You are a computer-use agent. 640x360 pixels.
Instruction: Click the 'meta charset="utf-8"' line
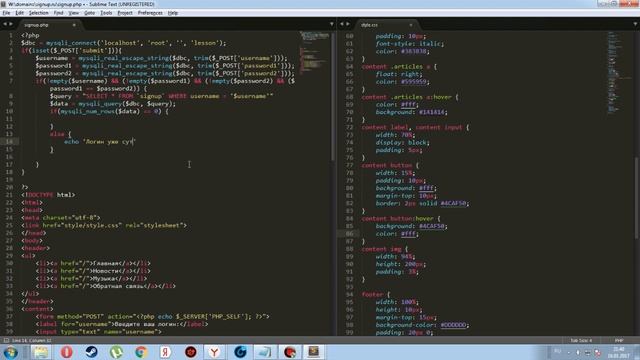[x=61, y=218]
